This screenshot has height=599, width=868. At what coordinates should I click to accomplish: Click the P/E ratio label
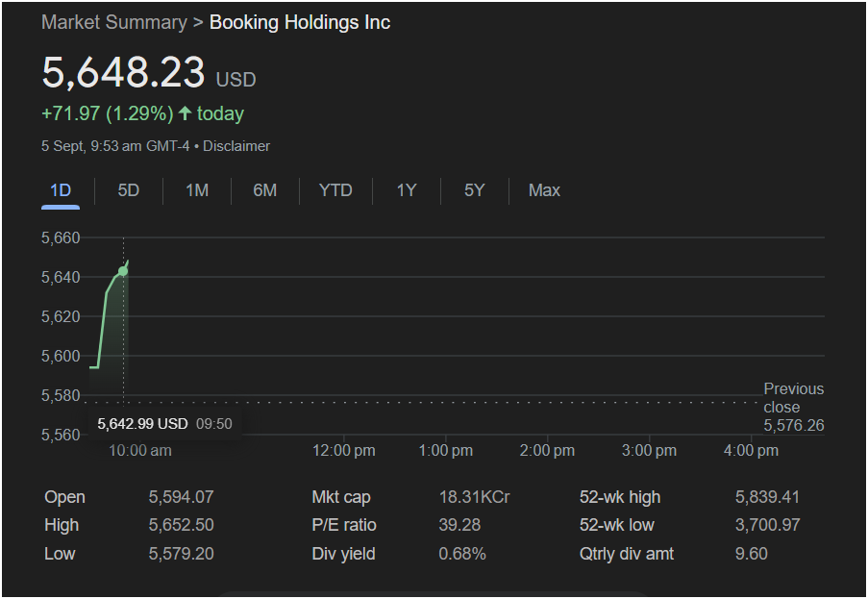pyautogui.click(x=344, y=525)
